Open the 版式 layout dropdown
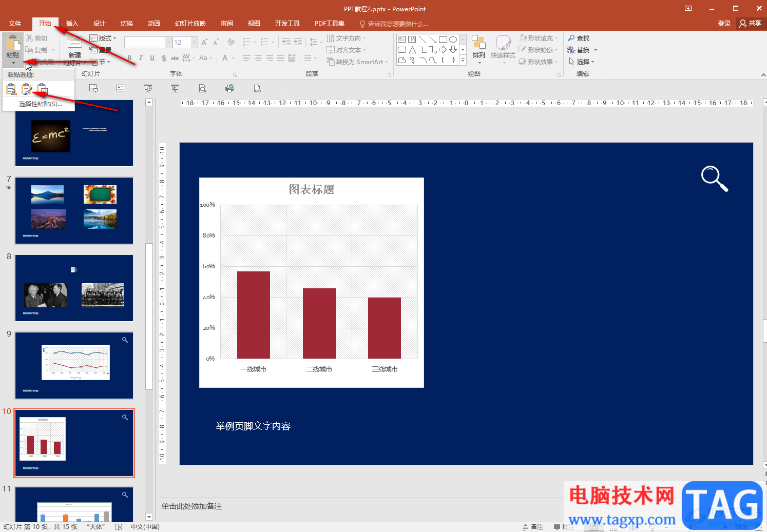Screen dimensions: 767x532 tap(103, 38)
